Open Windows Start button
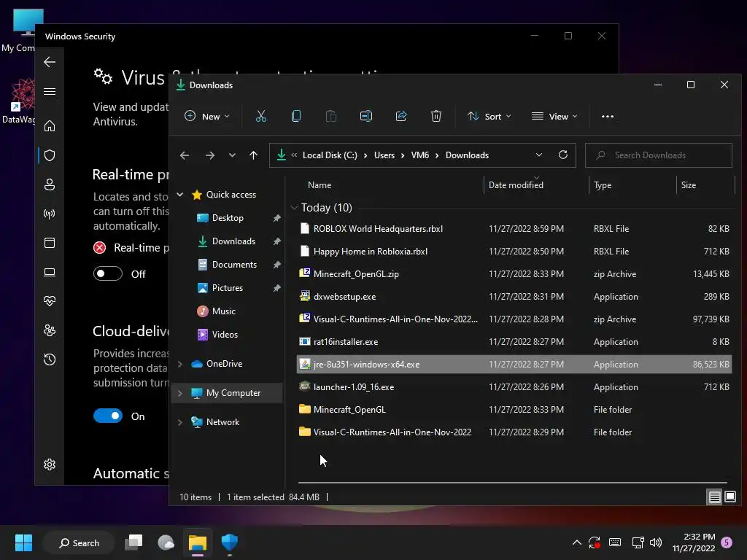Image resolution: width=747 pixels, height=560 pixels. pyautogui.click(x=23, y=542)
